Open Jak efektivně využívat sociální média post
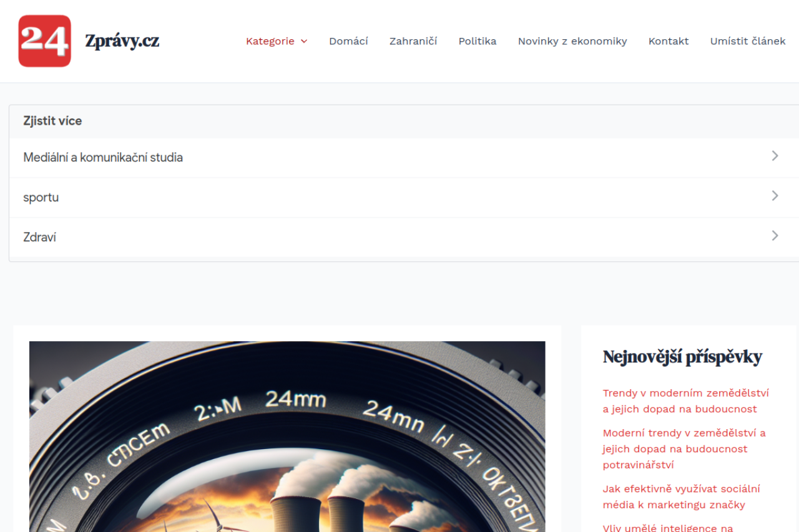 click(682, 497)
